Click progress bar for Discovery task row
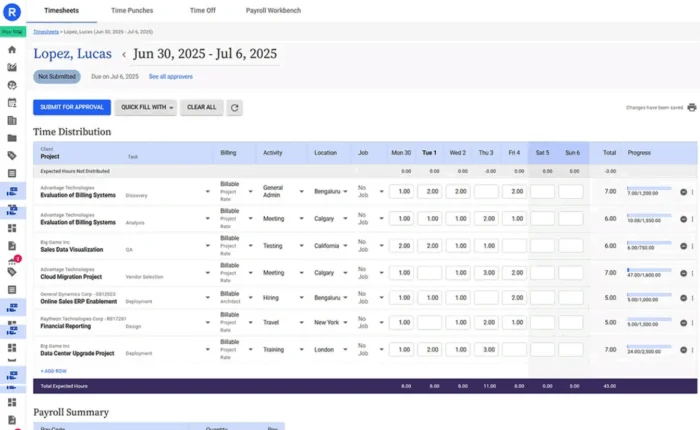 point(649,188)
